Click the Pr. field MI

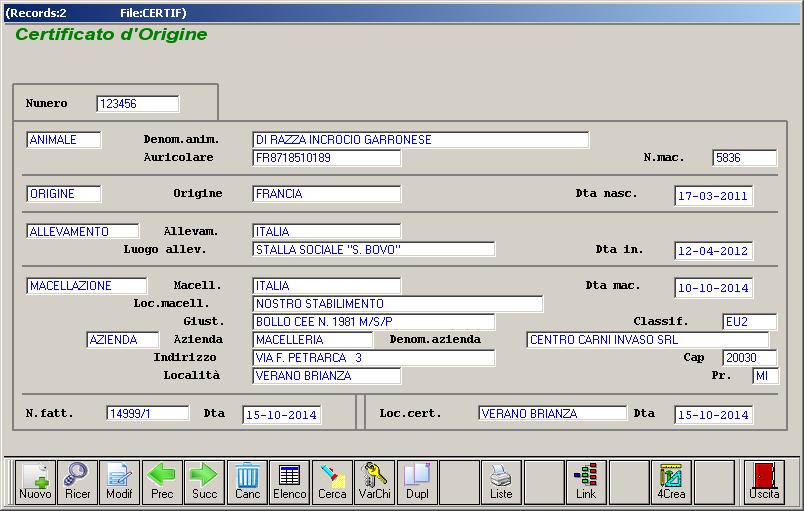(766, 375)
